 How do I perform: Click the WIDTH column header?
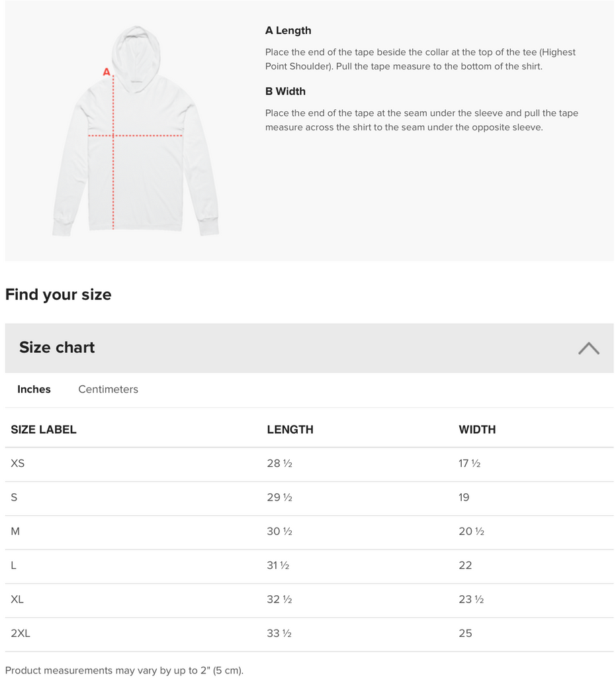coord(477,430)
